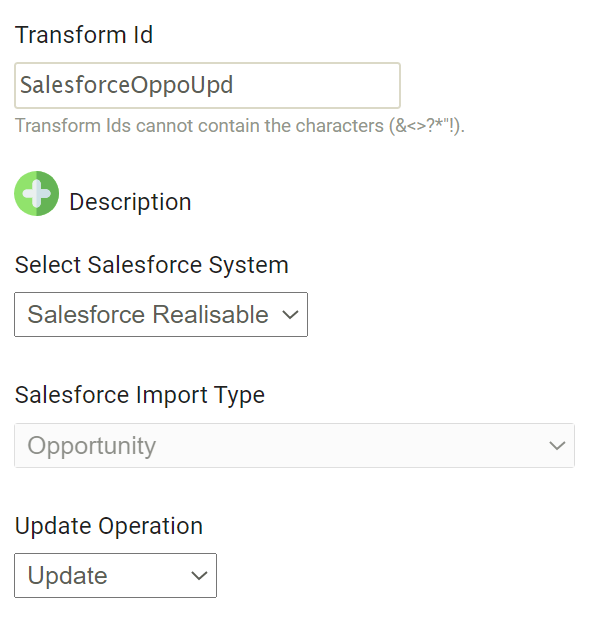Click the Select Salesforce System label
The height and width of the screenshot is (622, 611).
(152, 265)
